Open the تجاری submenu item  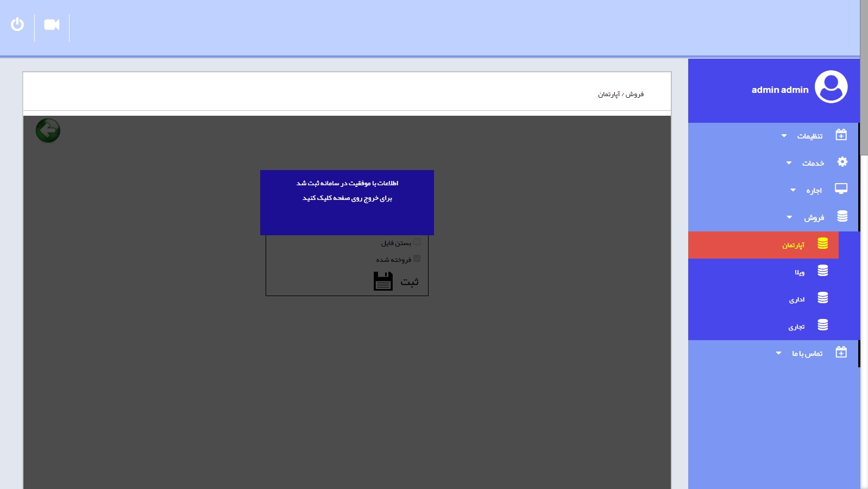[796, 327]
